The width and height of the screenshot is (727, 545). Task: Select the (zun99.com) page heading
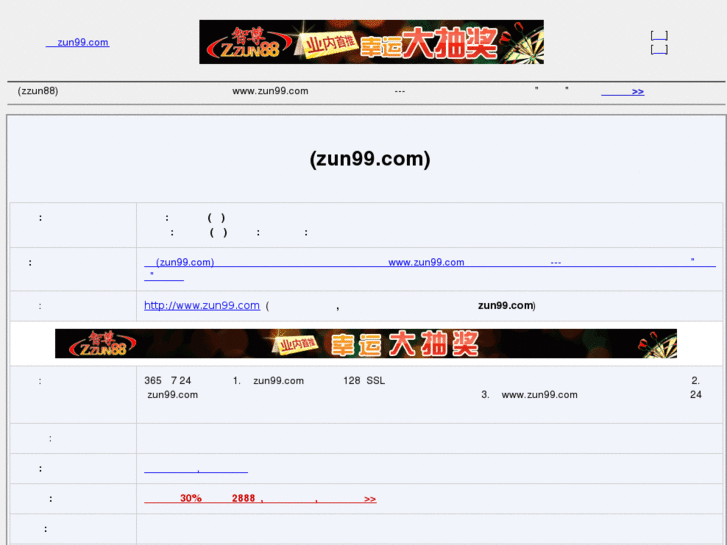370,159
